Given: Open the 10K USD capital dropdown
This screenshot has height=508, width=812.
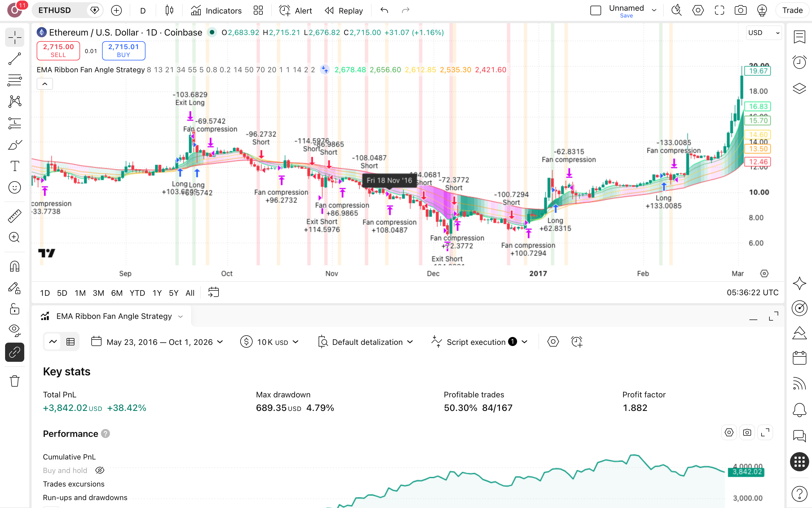Looking at the screenshot, I should tap(270, 342).
